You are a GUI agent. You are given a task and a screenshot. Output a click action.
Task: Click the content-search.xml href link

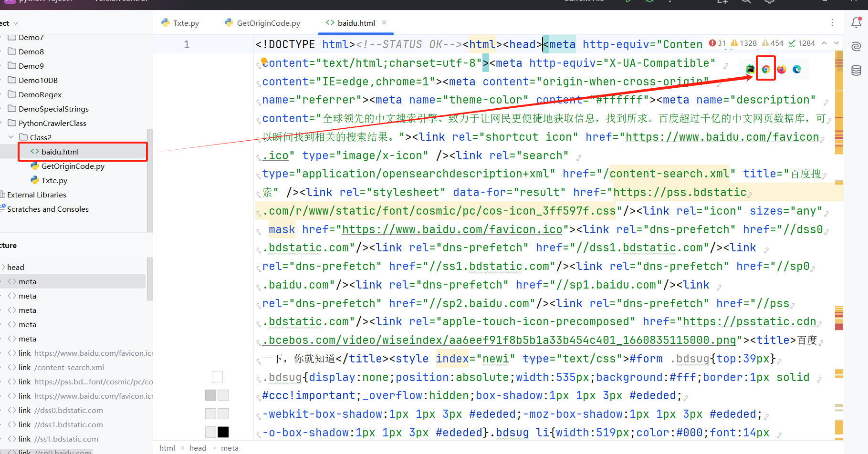669,174
